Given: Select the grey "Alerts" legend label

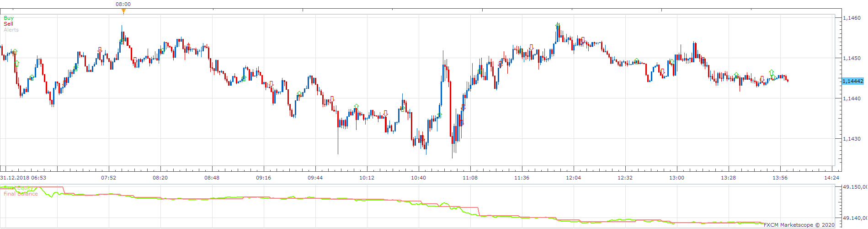Looking at the screenshot, I should [11, 30].
